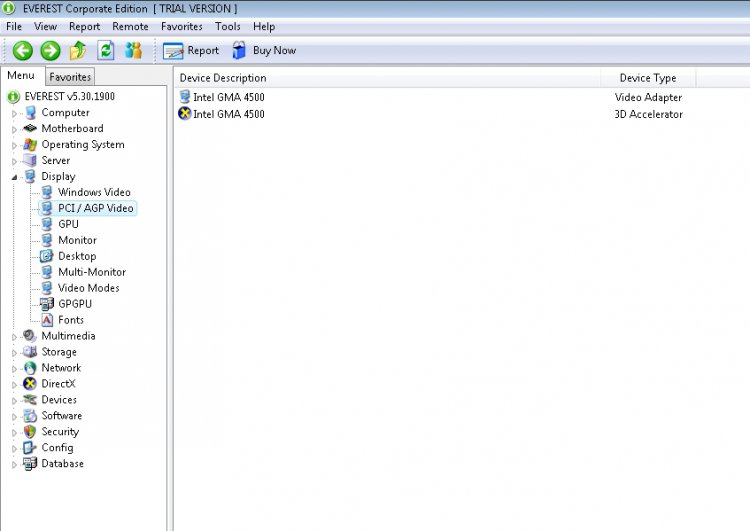750x531 pixels.
Task: Expand the Multimedia tree node
Action: (14, 337)
